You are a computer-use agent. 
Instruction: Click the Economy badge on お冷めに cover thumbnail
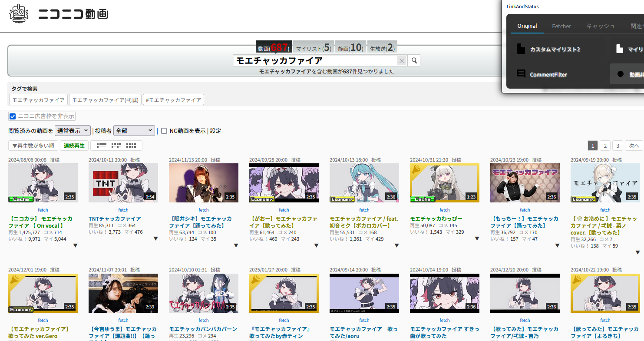point(584,199)
